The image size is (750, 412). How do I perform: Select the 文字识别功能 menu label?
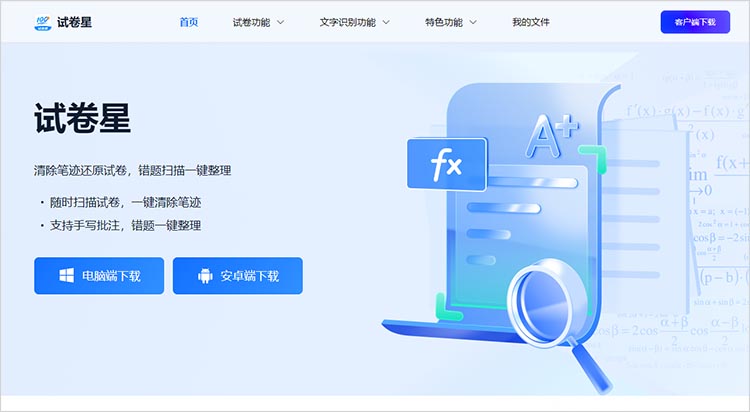coord(347,22)
